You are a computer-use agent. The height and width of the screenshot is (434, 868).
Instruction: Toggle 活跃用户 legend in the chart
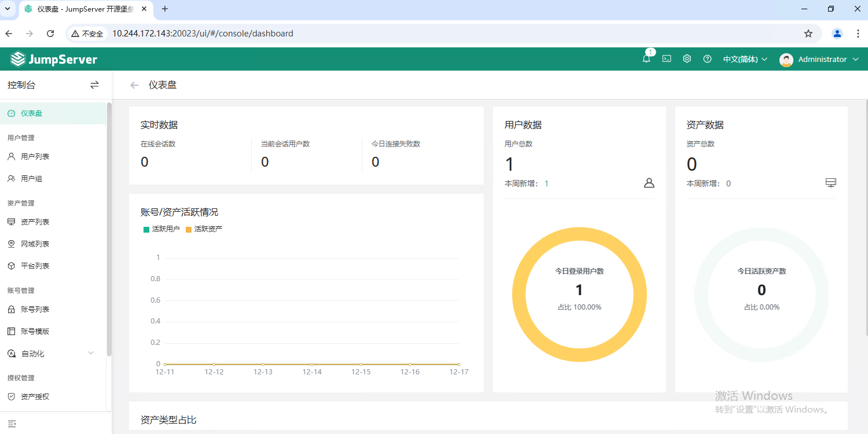point(161,229)
